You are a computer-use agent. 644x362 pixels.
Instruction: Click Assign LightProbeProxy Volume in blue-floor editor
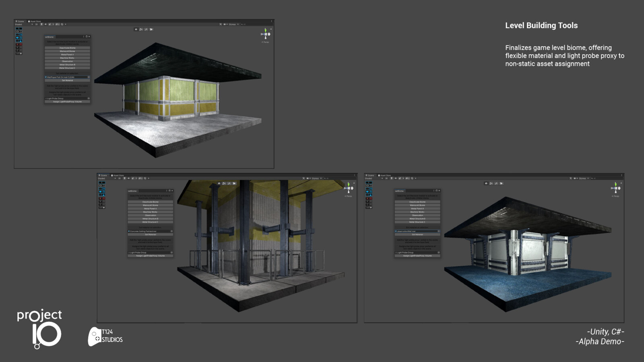click(417, 256)
